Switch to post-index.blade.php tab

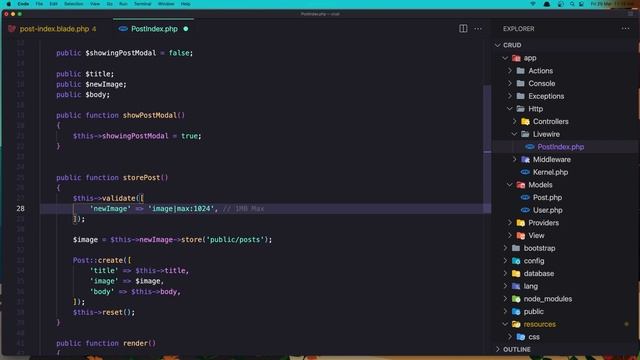coord(54,29)
